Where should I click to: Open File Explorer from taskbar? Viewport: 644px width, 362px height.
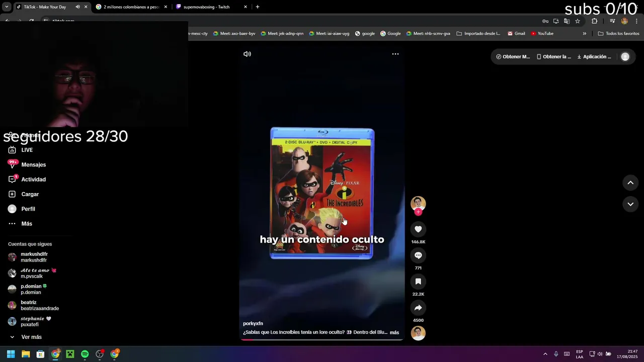[x=26, y=354]
